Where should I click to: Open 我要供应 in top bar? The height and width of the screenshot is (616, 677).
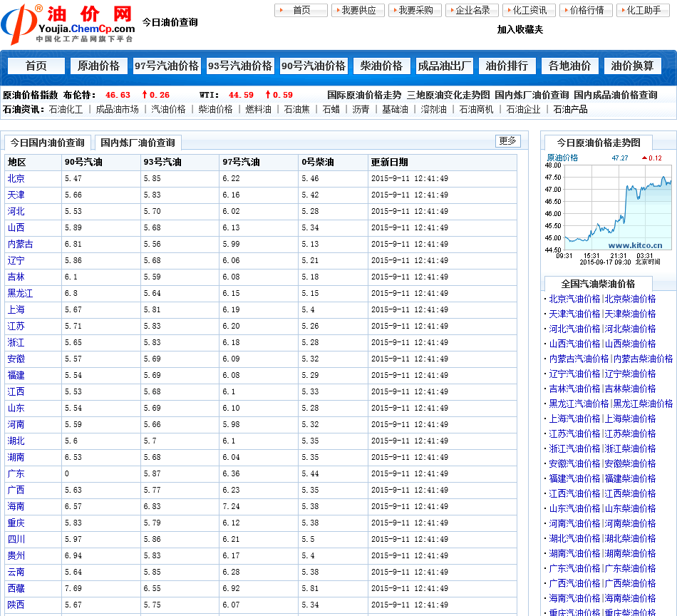pos(358,10)
